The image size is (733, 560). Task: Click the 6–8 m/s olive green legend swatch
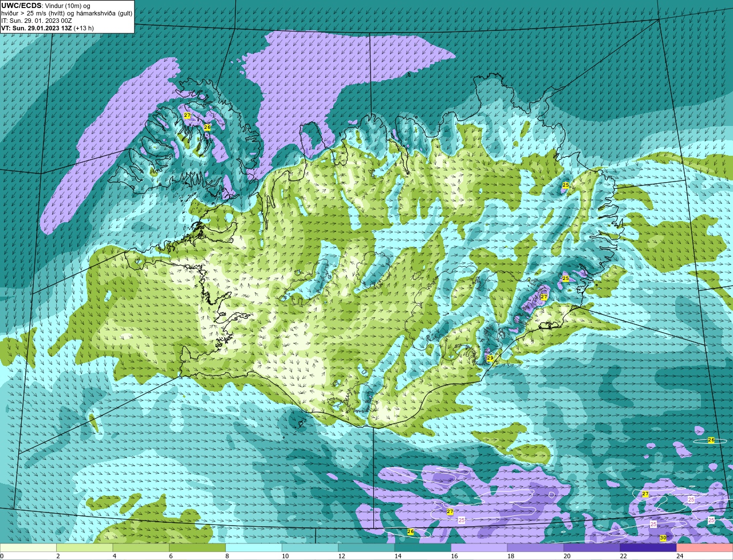[198, 547]
